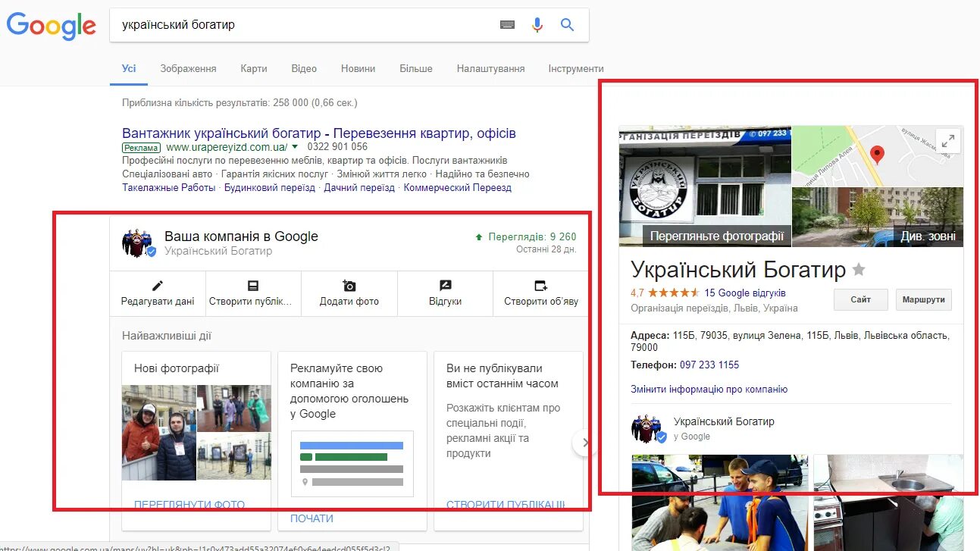Click the red map location pin
980x551 pixels.
pos(877,155)
